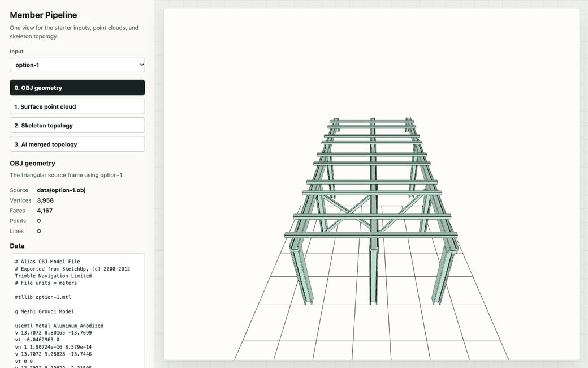Screen dimensions: 588x368
Task: Open the 3. AI merged topology stage
Action: point(77,144)
